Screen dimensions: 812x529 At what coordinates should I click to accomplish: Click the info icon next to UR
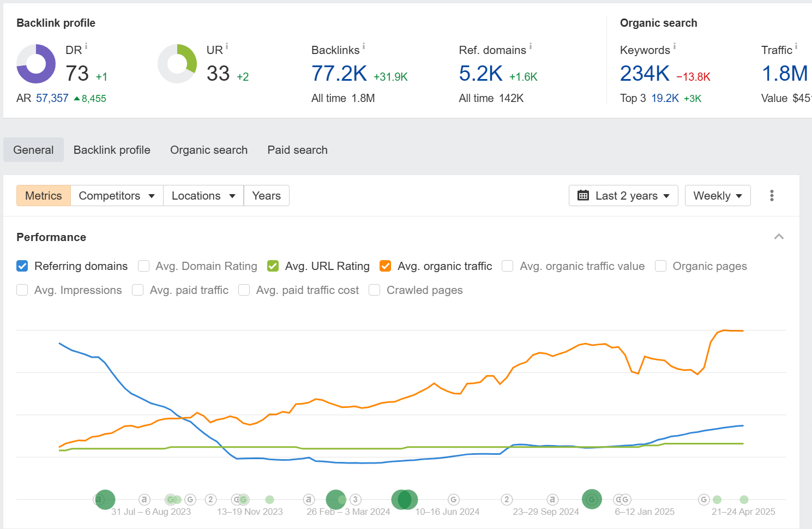(227, 47)
